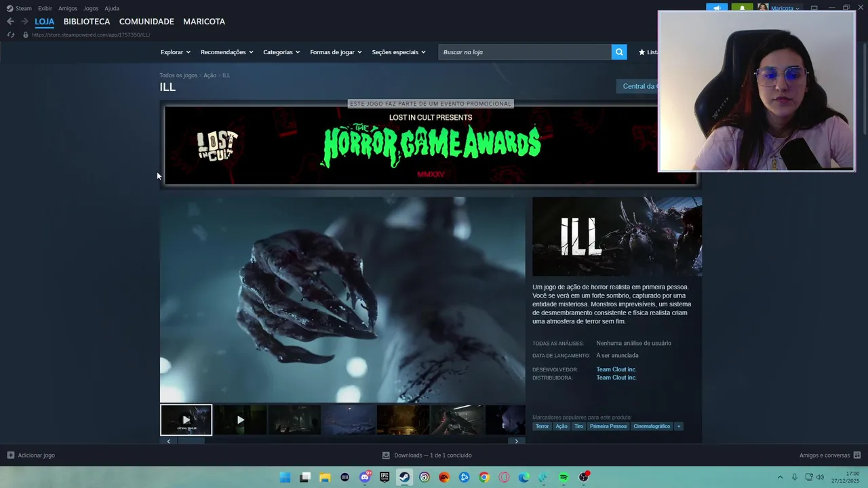The height and width of the screenshot is (488, 868).
Task: Select the Cinematográfico tag
Action: [x=652, y=426]
